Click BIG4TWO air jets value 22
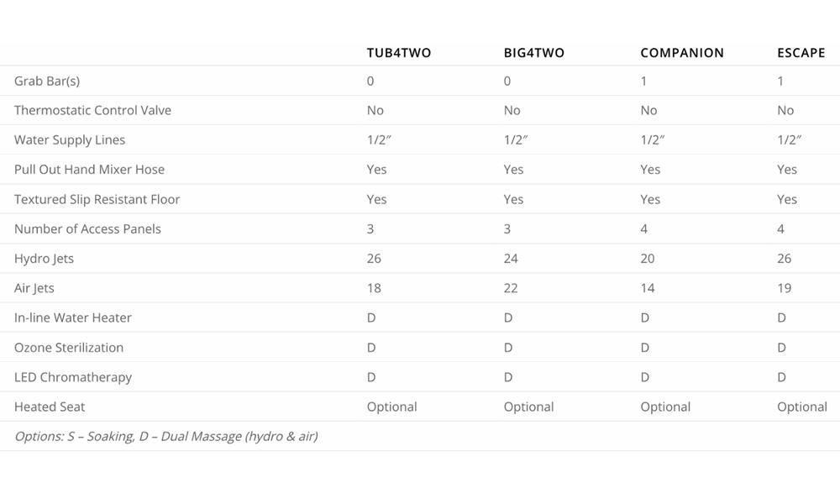The height and width of the screenshot is (504, 840). coord(511,288)
